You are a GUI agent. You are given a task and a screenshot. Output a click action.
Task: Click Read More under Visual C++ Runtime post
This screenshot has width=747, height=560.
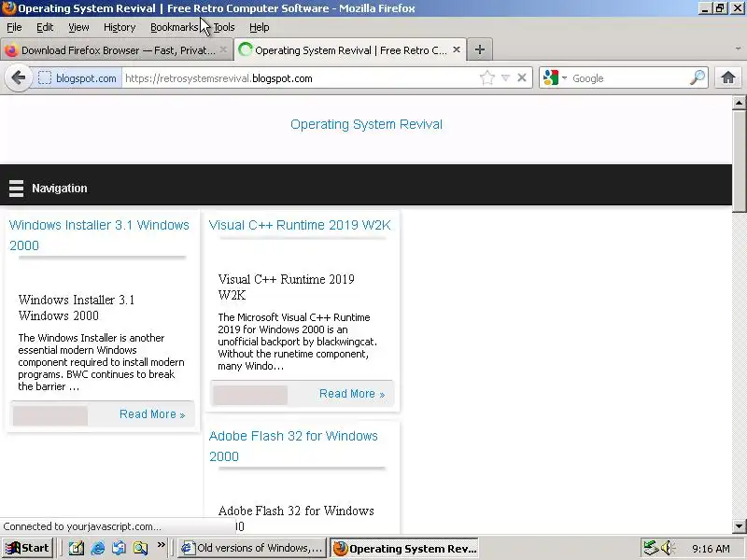click(352, 394)
